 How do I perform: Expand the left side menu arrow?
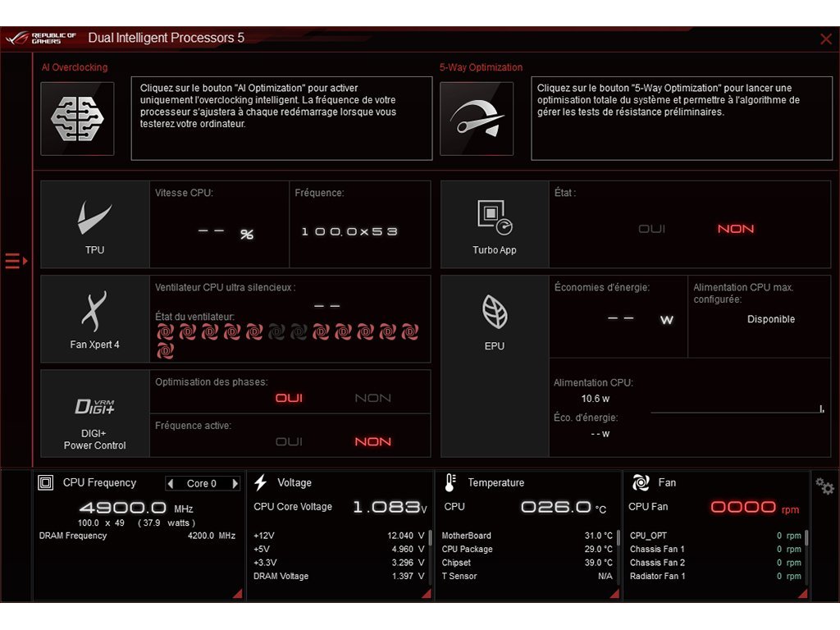click(x=16, y=261)
